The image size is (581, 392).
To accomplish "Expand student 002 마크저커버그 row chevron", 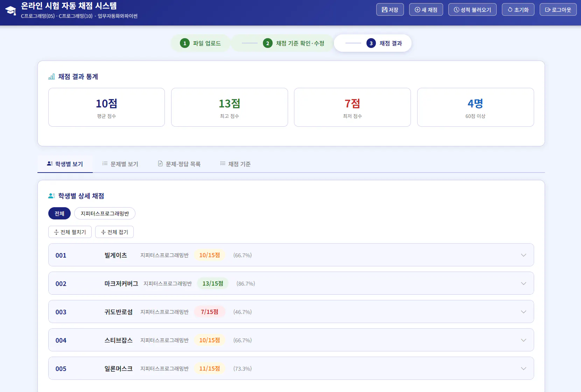I will click(x=524, y=283).
